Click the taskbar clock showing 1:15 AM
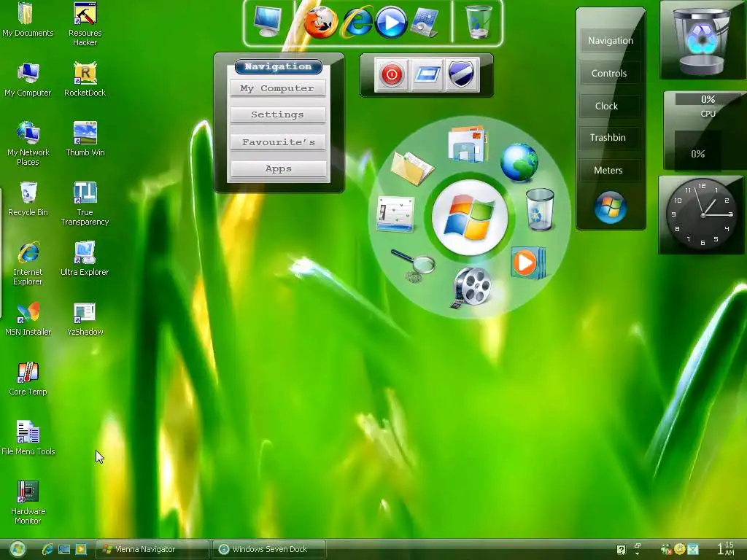This screenshot has height=560, width=747. pos(726,548)
